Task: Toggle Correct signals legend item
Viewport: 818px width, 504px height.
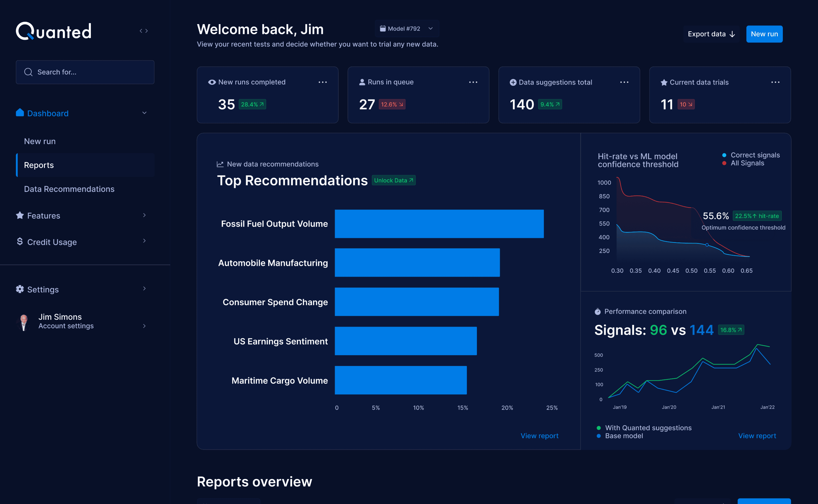Action: (x=751, y=155)
